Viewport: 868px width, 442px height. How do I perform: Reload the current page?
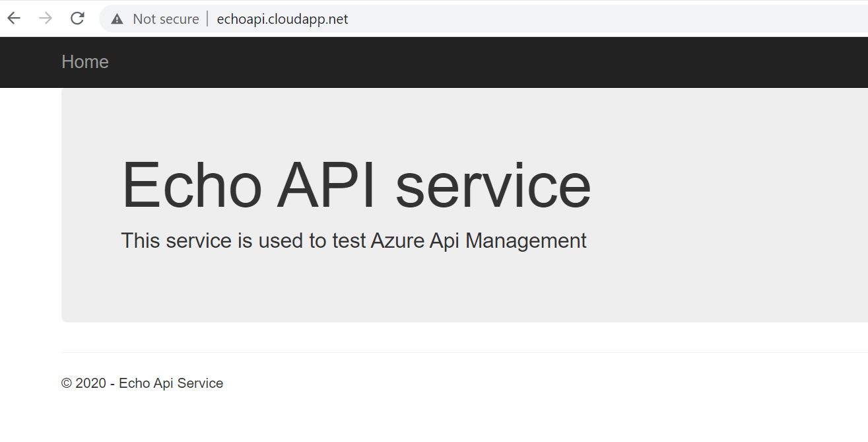pos(77,18)
